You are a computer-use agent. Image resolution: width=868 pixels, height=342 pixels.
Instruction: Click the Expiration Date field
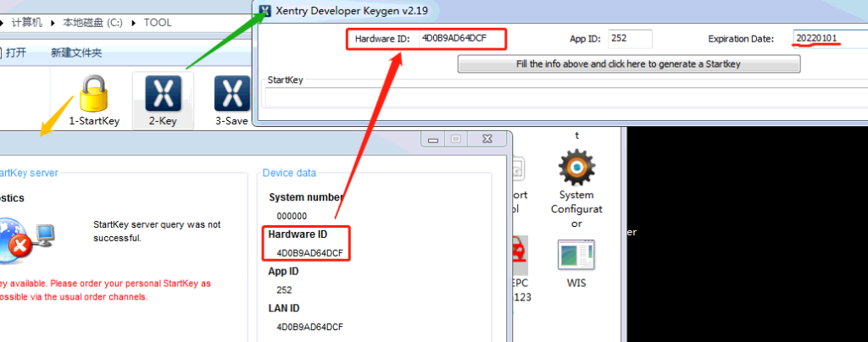tap(828, 39)
